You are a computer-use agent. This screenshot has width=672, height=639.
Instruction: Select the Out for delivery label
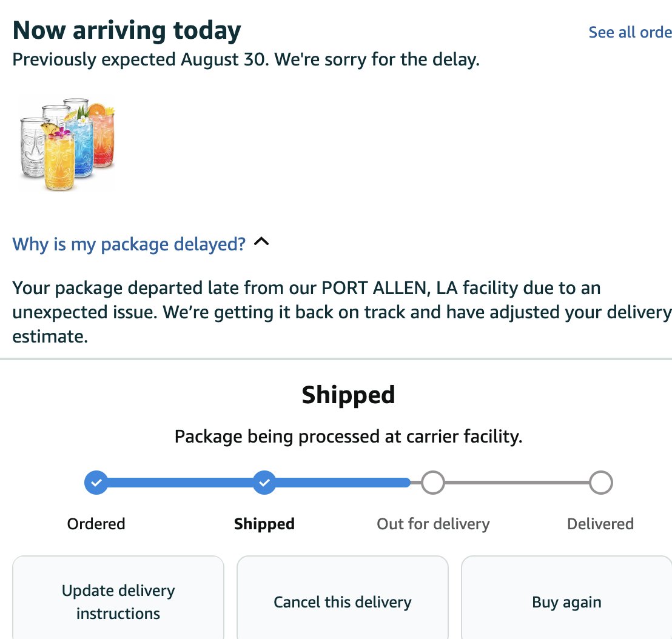pos(433,524)
